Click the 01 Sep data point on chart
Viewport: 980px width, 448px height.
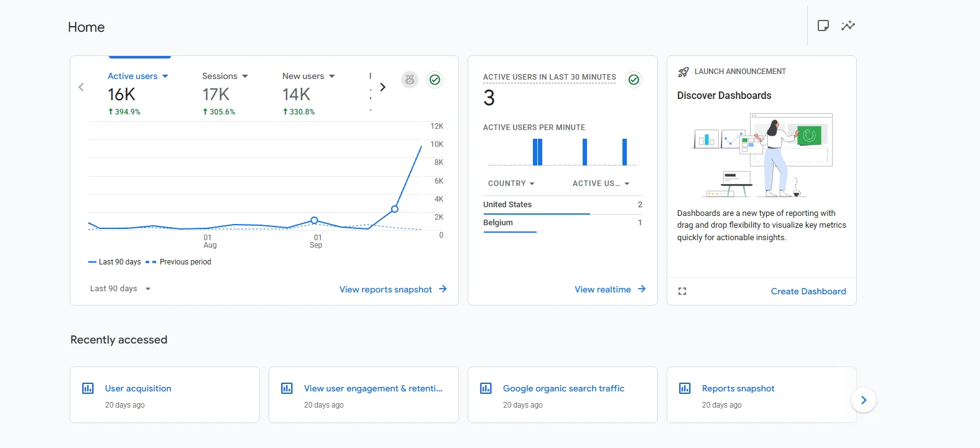(x=314, y=220)
